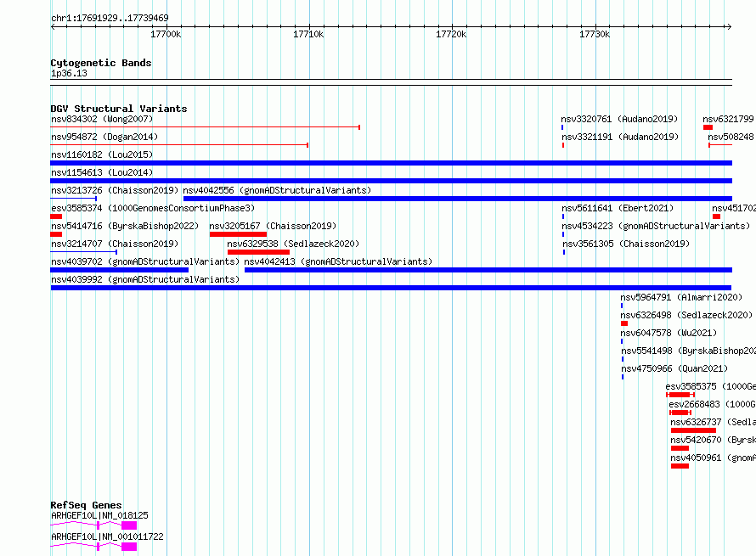Click the esv3585375 variant label

[x=711, y=386]
